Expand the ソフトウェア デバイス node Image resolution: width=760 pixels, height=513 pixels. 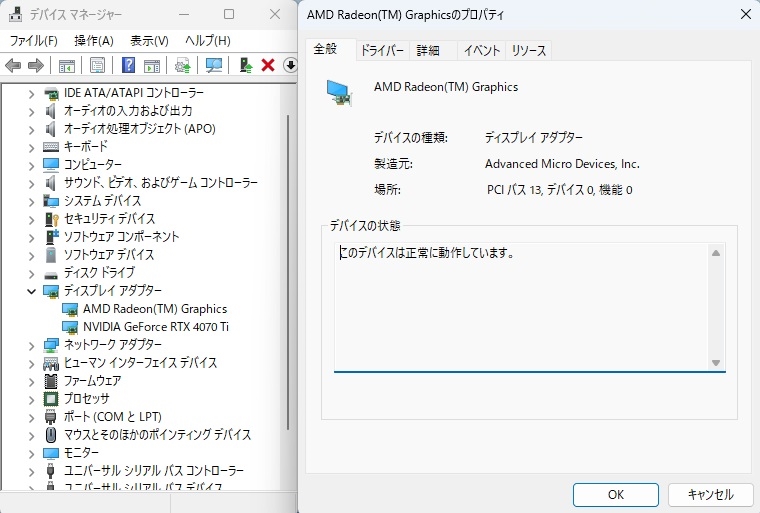pyautogui.click(x=32, y=256)
